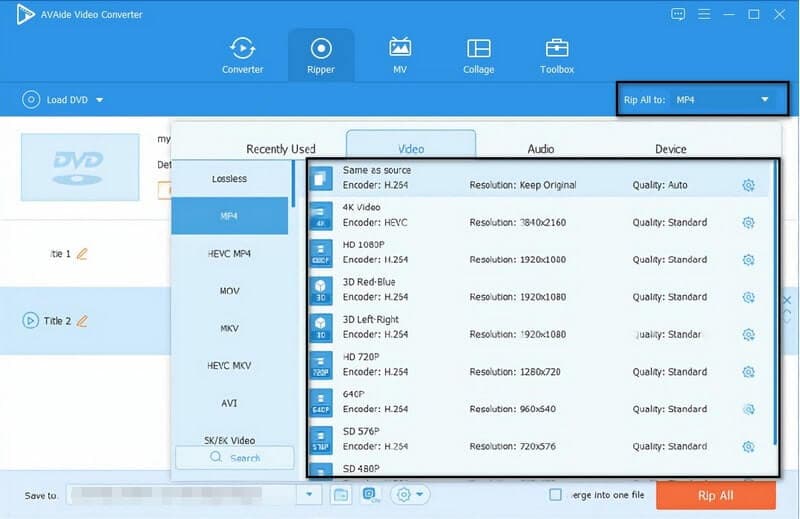The height and width of the screenshot is (519, 800).
Task: Select the HEVC MKV format category
Action: 230,365
